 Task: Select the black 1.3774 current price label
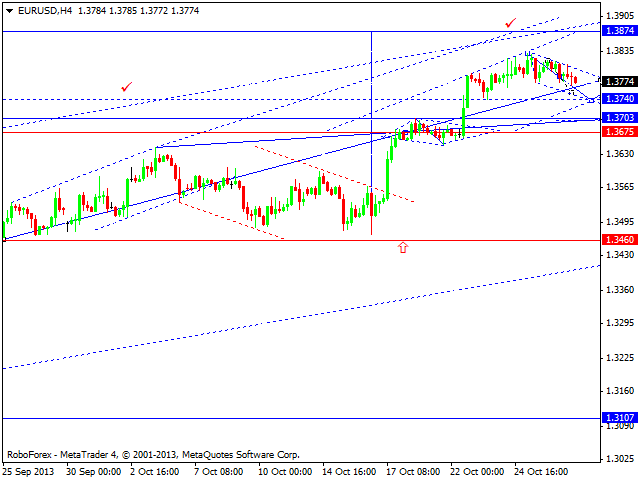click(x=620, y=82)
